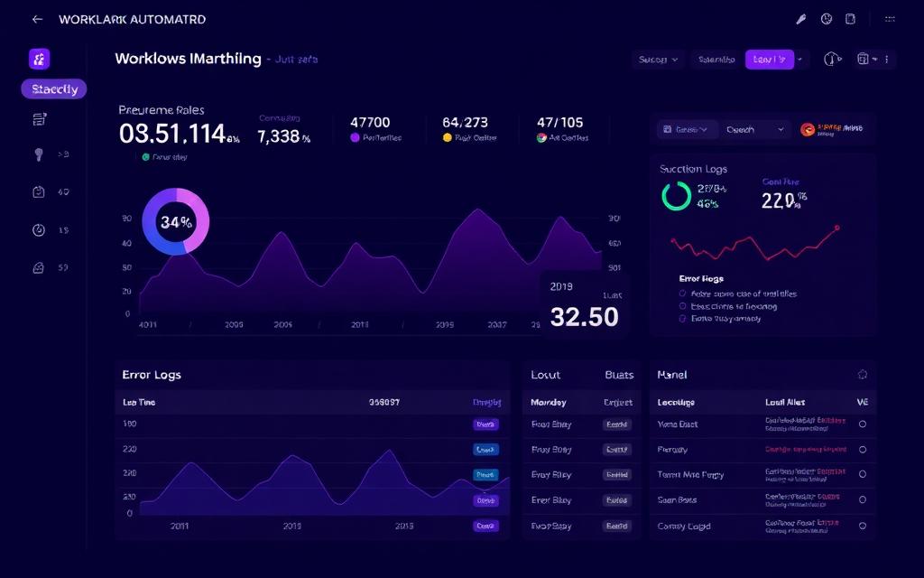924x578 pixels.
Task: Open the list-notes sidebar icon
Action: [x=39, y=119]
